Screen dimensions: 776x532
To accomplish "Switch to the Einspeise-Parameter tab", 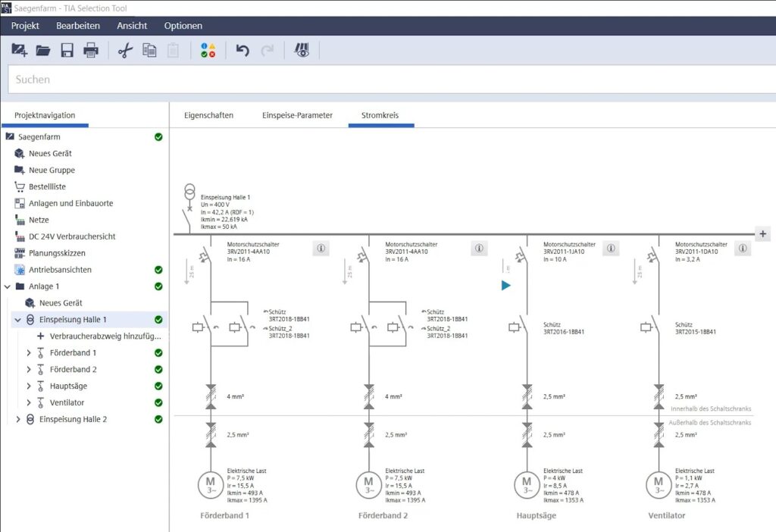I will (297, 116).
